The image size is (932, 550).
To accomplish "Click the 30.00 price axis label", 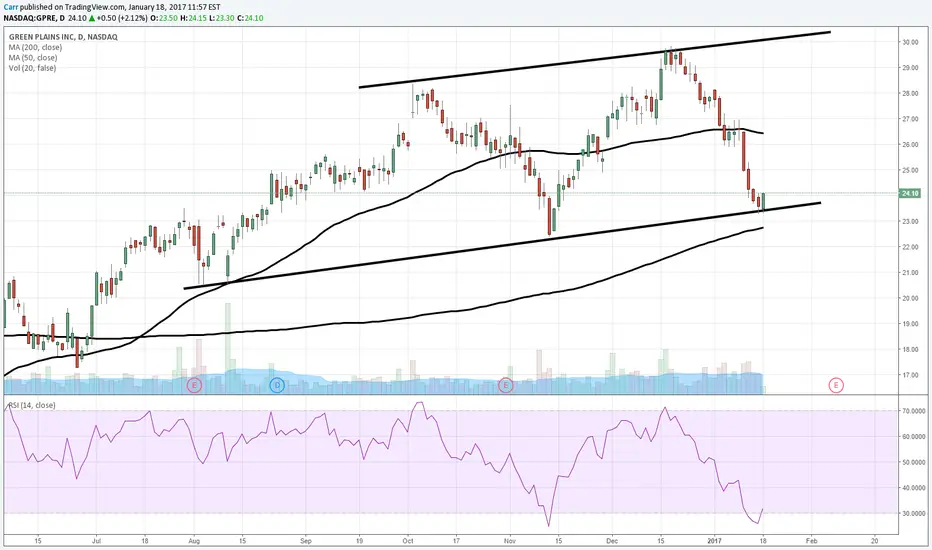I will [x=910, y=42].
